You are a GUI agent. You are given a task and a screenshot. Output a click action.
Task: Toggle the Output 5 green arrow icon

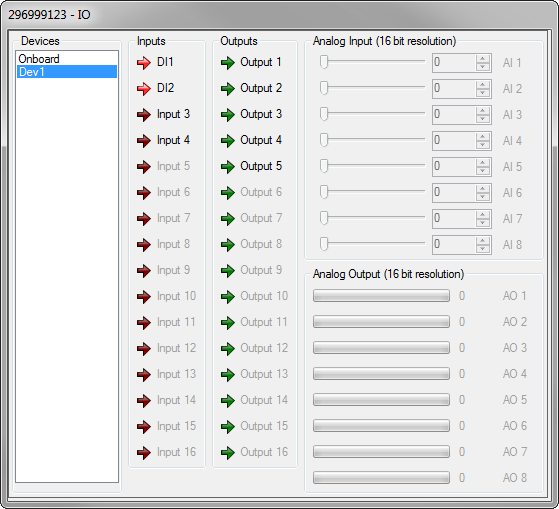tap(227, 167)
